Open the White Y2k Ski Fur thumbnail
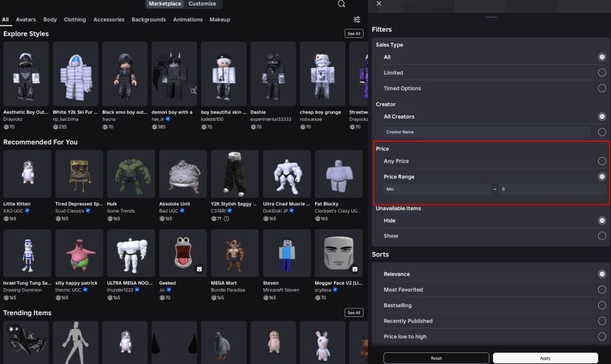 click(76, 74)
